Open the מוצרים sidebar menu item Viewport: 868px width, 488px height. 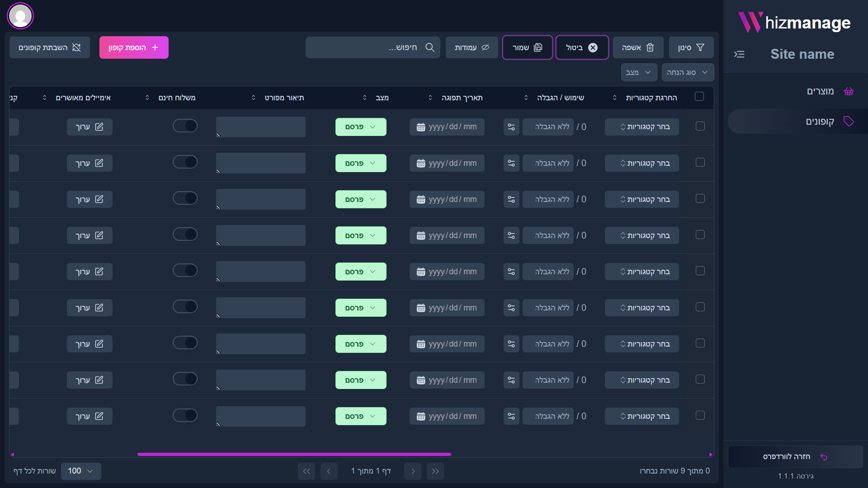pos(820,91)
